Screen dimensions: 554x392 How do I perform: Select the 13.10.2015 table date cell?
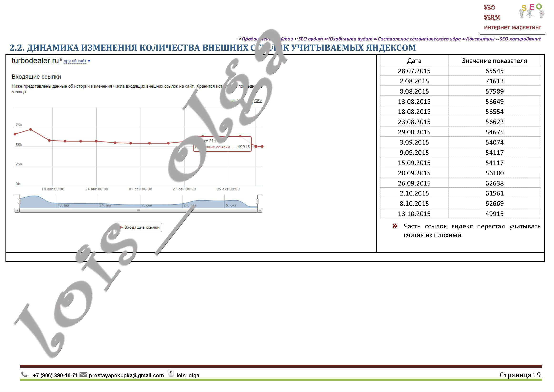(x=414, y=214)
